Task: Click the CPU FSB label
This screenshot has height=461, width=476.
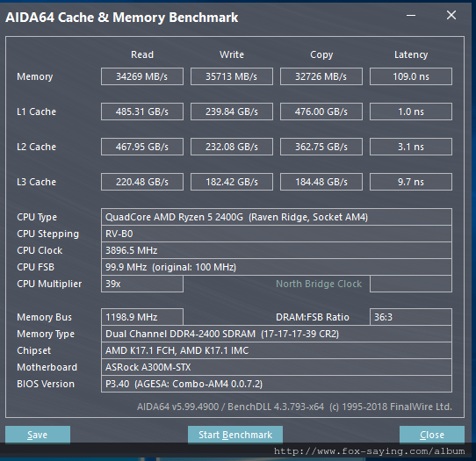Action: 35,267
